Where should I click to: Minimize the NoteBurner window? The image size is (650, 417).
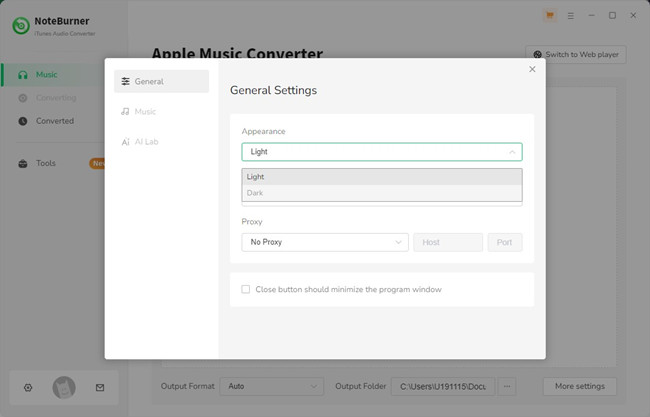[592, 15]
